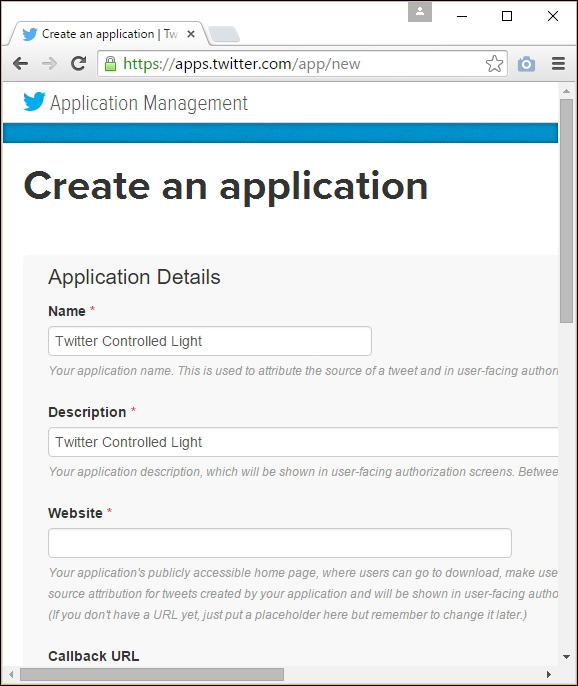Open the Chrome hamburger menu

[x=558, y=64]
